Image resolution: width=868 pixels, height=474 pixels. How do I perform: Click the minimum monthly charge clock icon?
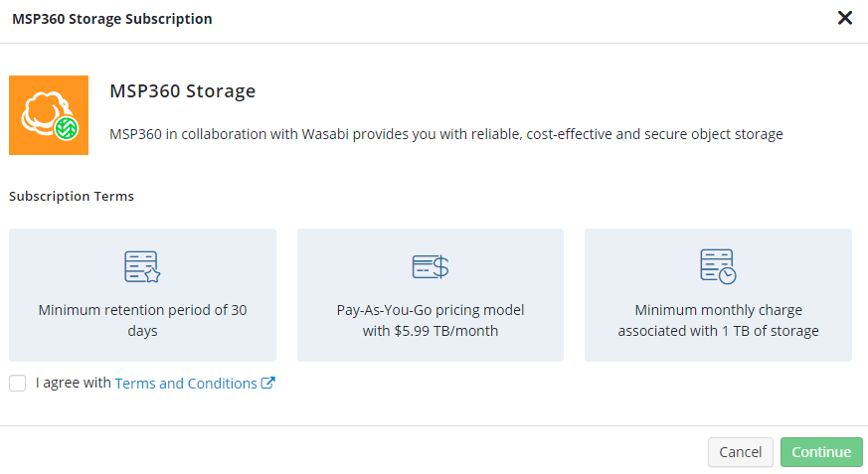click(x=718, y=266)
